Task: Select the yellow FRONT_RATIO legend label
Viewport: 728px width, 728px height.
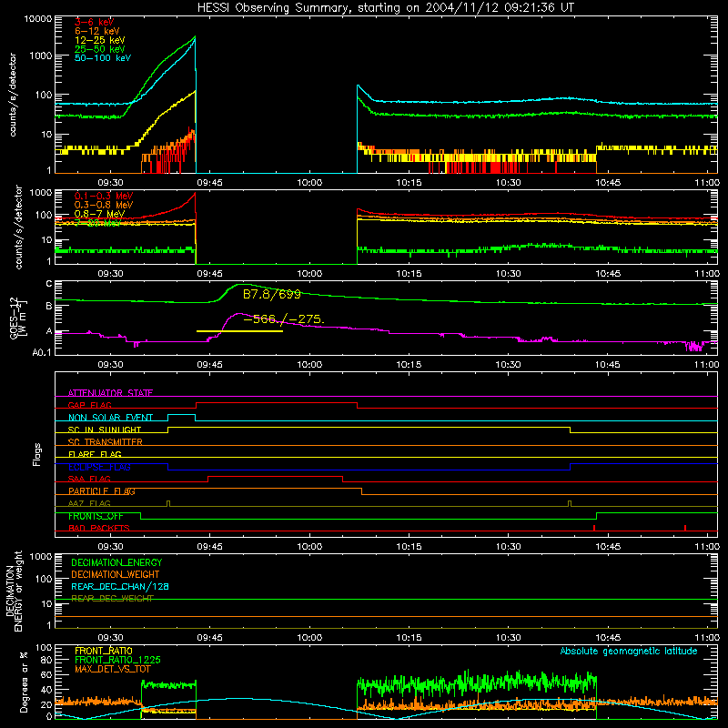Action: pyautogui.click(x=104, y=651)
